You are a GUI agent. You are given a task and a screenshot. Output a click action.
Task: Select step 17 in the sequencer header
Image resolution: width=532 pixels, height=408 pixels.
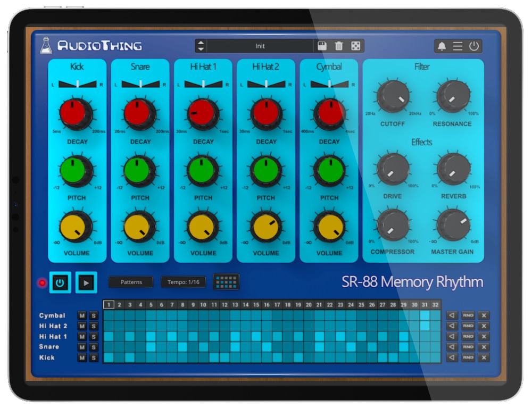click(277, 305)
